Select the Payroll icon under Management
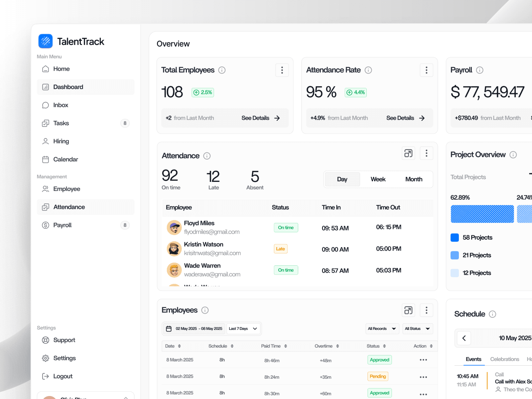This screenshot has width=532, height=399. 46,225
